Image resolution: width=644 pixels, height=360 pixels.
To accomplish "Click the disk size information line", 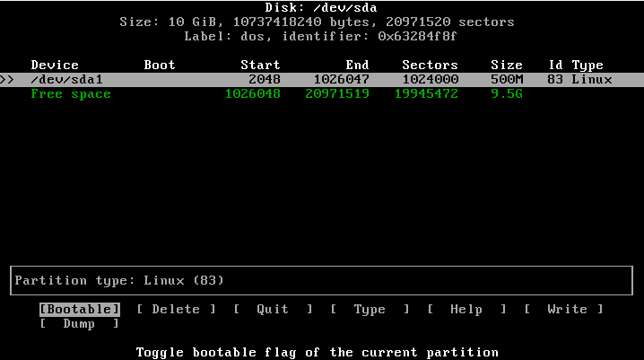I will tap(318, 22).
